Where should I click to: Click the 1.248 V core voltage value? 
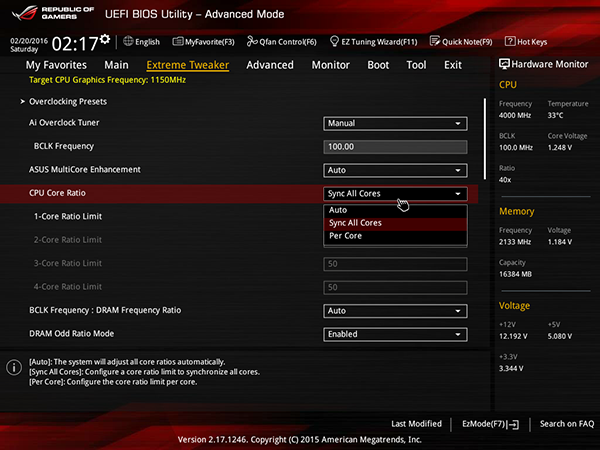click(x=560, y=148)
